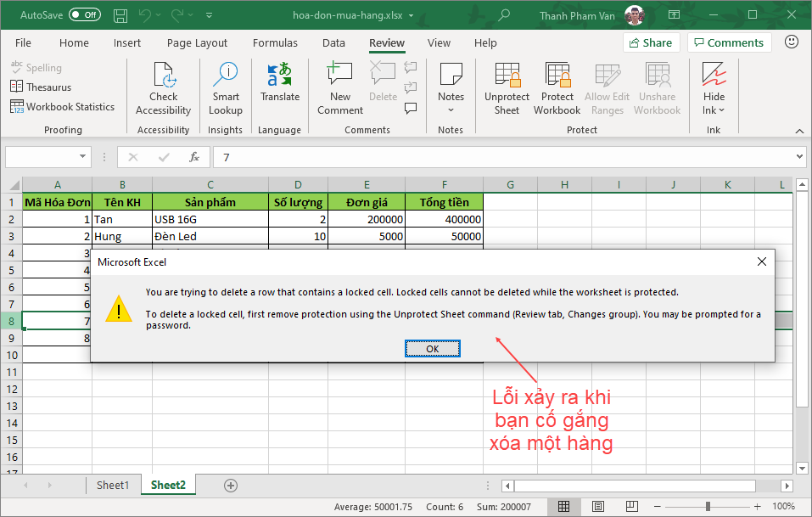
Task: Click Protect Workbook
Action: click(557, 88)
